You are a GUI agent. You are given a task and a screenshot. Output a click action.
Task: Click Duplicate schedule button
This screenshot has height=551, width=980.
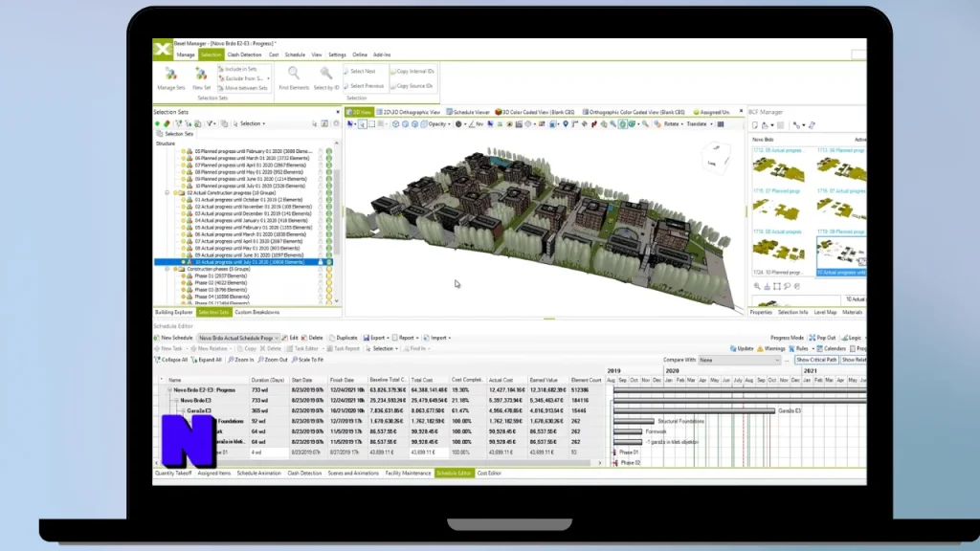coord(344,338)
